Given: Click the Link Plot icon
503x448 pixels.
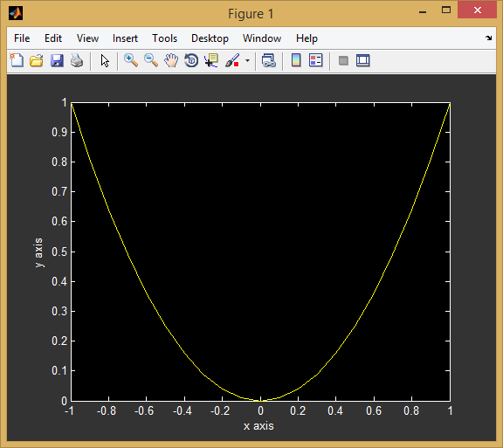Looking at the screenshot, I should click(x=268, y=60).
